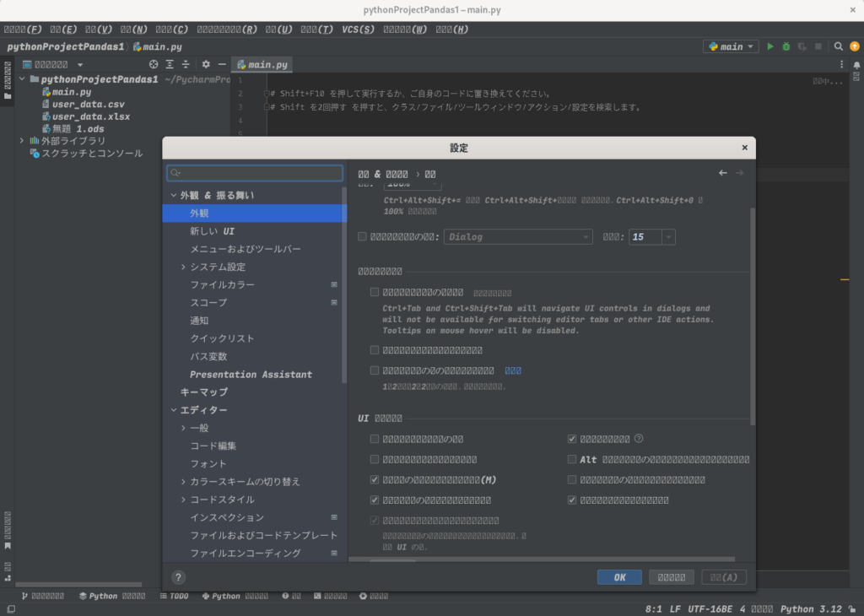Click the cancel button right of OK
The image size is (864, 616).
(x=671, y=577)
